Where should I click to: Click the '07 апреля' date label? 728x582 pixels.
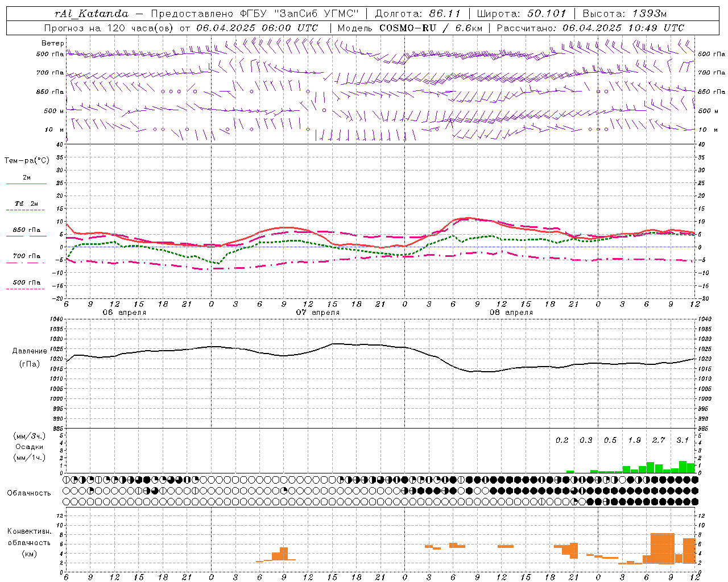pos(317,313)
